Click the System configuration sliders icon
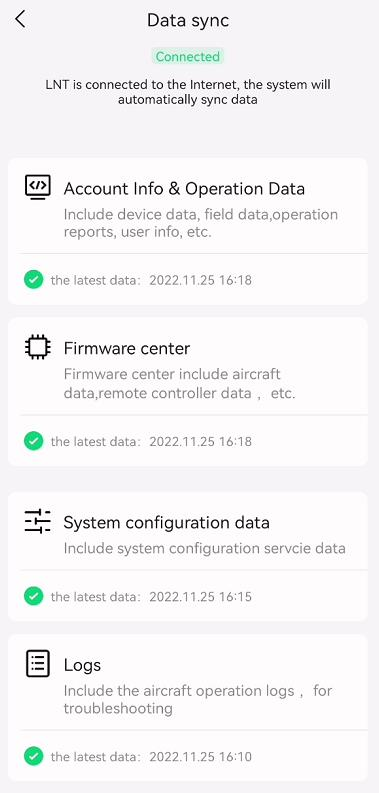Screen dimensions: 379x793 38,521
